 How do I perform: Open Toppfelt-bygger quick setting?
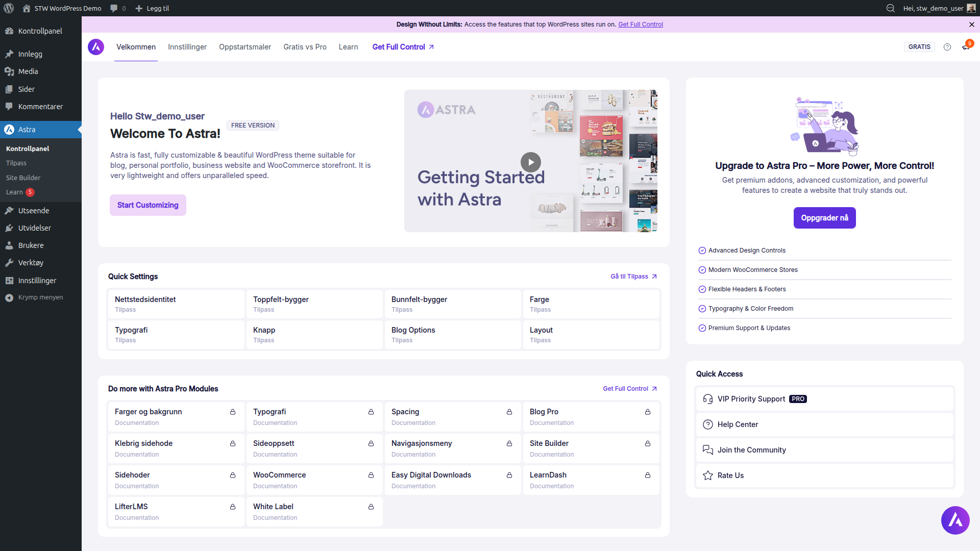tap(314, 304)
